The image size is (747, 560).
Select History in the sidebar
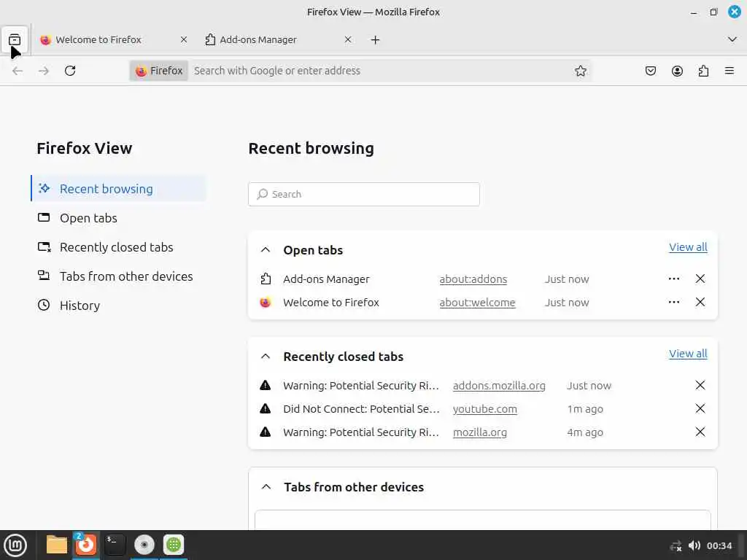point(119,306)
